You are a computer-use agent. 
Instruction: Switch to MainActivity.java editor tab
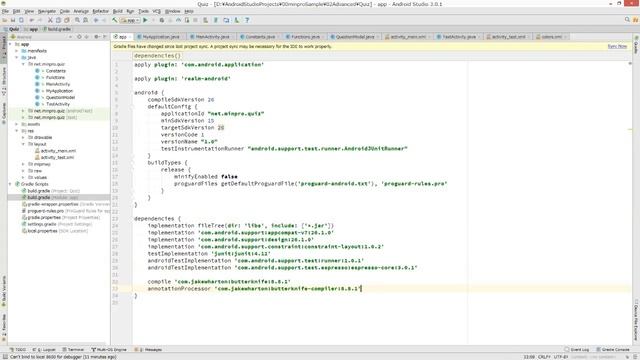212,37
